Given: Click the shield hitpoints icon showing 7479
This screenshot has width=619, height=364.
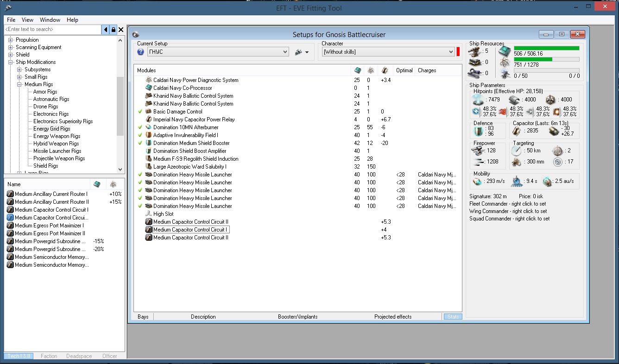Looking at the screenshot, I should [x=478, y=99].
